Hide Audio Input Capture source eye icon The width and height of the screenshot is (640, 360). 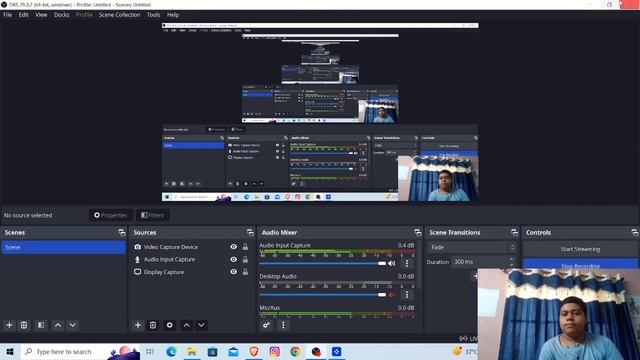tap(233, 259)
